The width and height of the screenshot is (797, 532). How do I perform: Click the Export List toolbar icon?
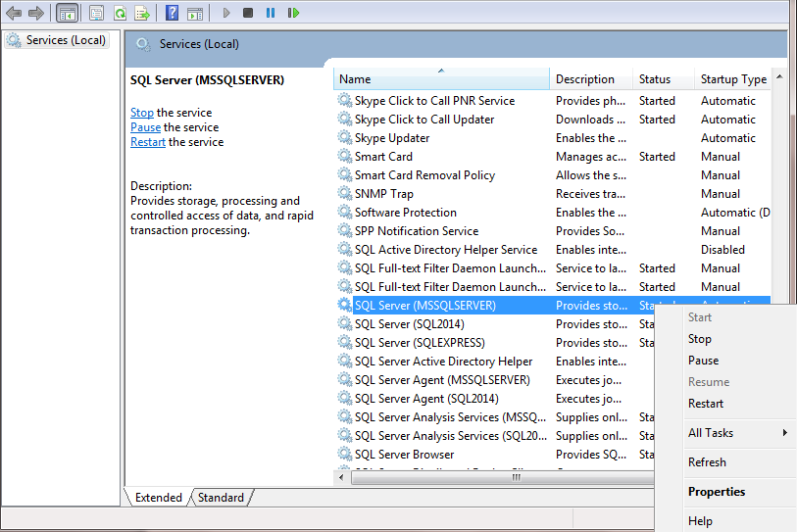click(x=142, y=13)
